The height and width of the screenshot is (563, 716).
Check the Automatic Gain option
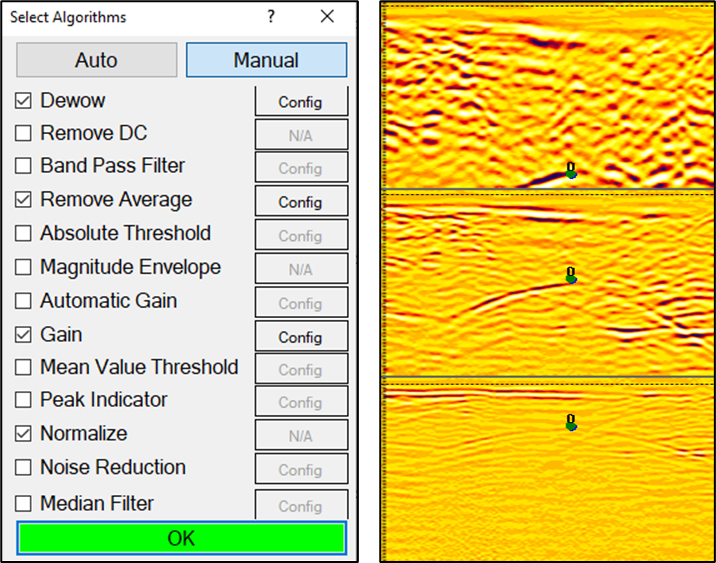[24, 300]
